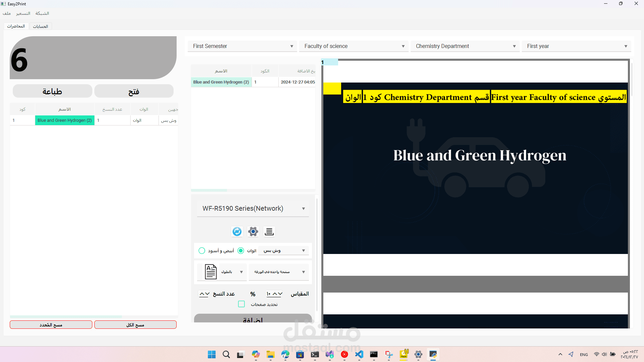
Task: Open Microsoft Edge from taskbar
Action: coord(285,354)
